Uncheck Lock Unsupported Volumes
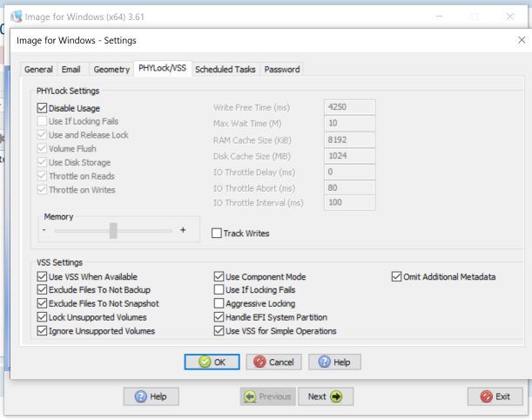Screen dimensions: 532x420 click(42, 317)
